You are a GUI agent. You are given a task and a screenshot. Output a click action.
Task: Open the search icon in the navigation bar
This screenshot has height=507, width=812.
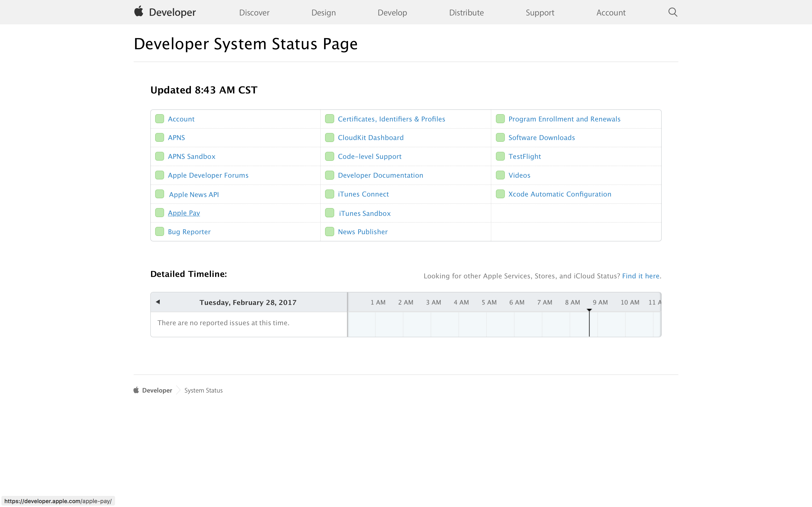[672, 12]
